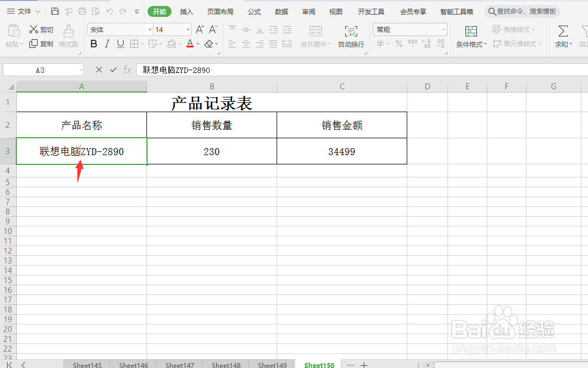The width and height of the screenshot is (588, 368).
Task: Align text to top
Action: (x=232, y=29)
